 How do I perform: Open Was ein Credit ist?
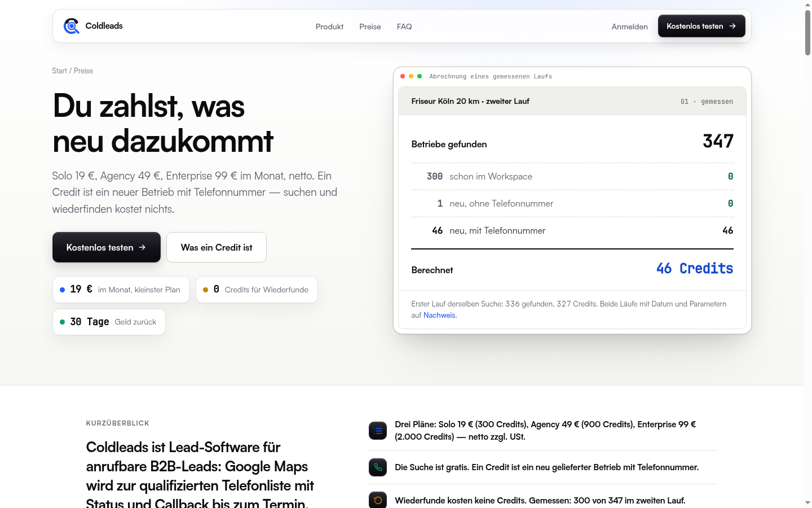(x=217, y=247)
